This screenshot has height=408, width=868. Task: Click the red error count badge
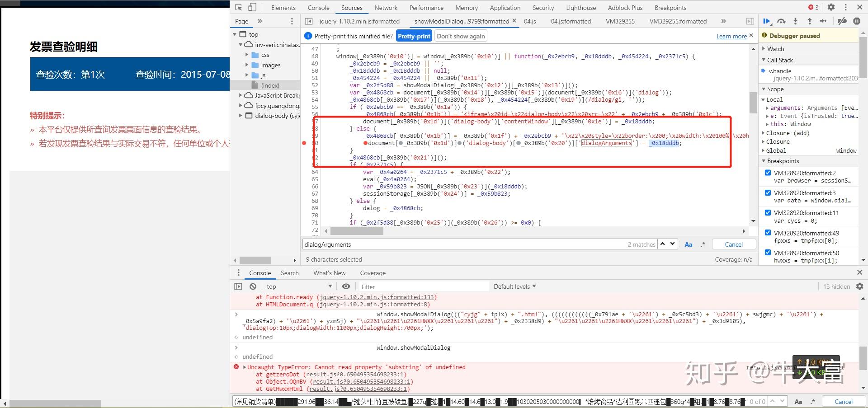click(x=813, y=7)
